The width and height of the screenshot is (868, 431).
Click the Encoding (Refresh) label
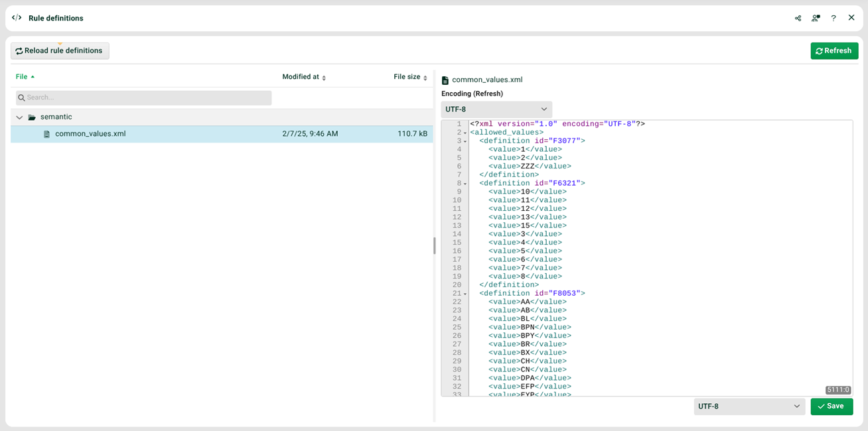[472, 93]
